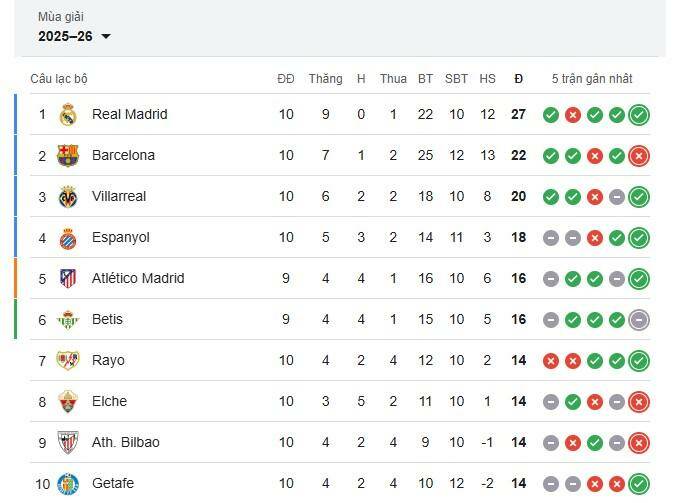Click the Barcelona club crest
The width and height of the screenshot is (675, 503).
[68, 156]
